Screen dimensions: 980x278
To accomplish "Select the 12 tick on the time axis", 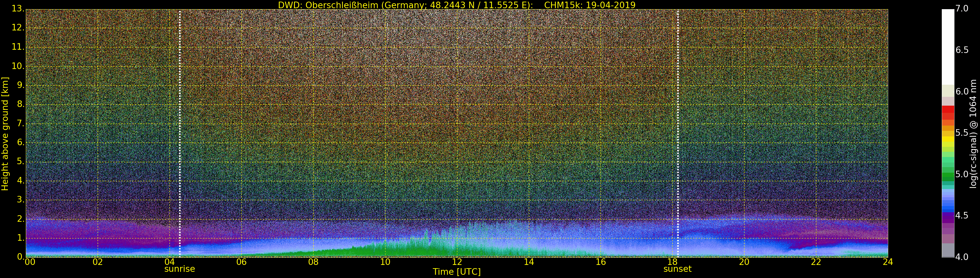I will (457, 262).
